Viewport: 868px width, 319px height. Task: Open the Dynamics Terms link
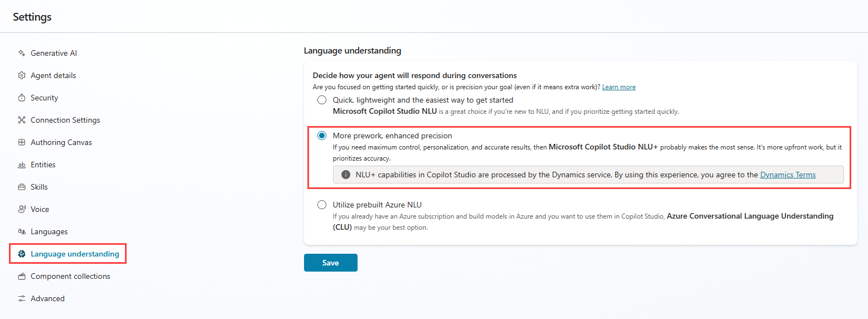pyautogui.click(x=788, y=175)
